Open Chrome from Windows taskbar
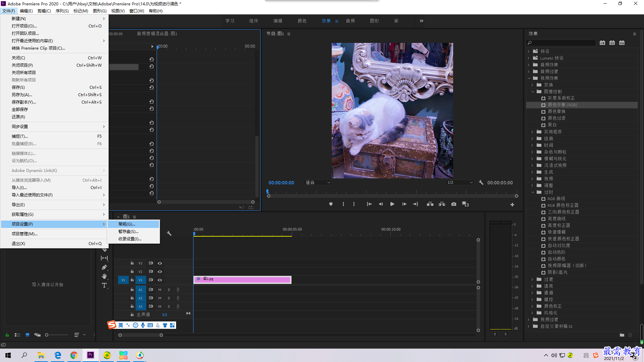 click(x=74, y=355)
